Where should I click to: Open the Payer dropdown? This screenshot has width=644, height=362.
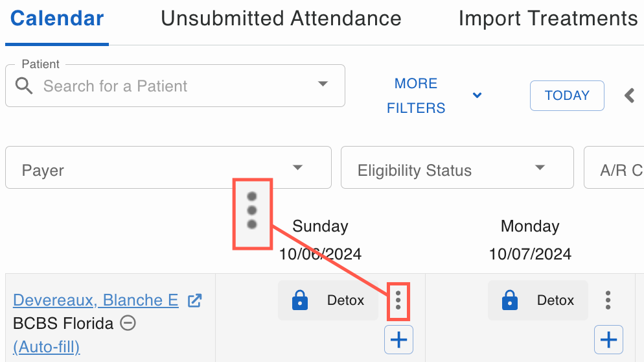168,167
